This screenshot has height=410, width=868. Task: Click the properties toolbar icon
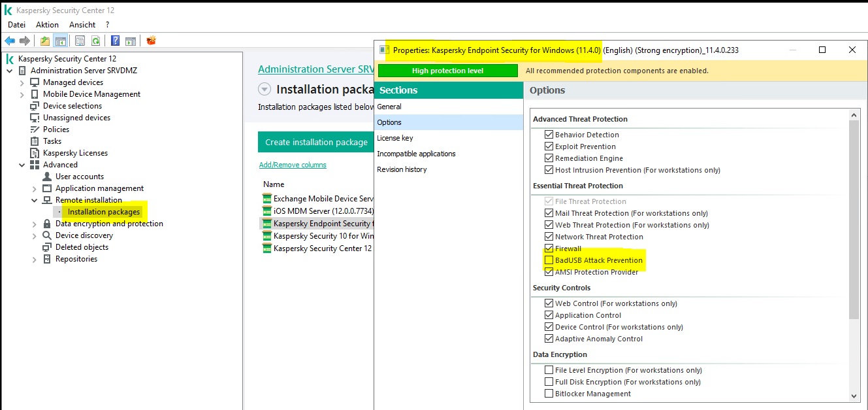[x=80, y=41]
